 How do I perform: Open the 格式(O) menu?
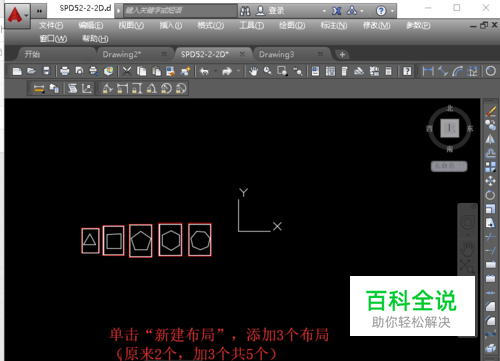click(x=211, y=25)
